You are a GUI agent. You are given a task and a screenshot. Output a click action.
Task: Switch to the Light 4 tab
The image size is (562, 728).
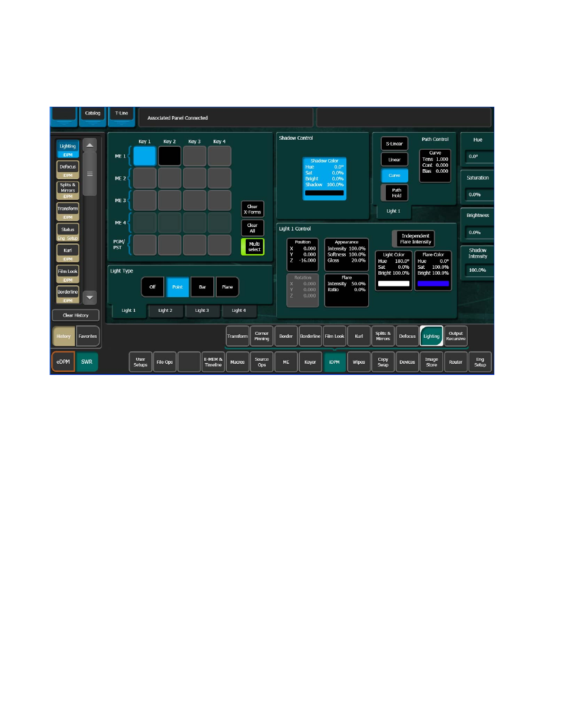click(239, 311)
